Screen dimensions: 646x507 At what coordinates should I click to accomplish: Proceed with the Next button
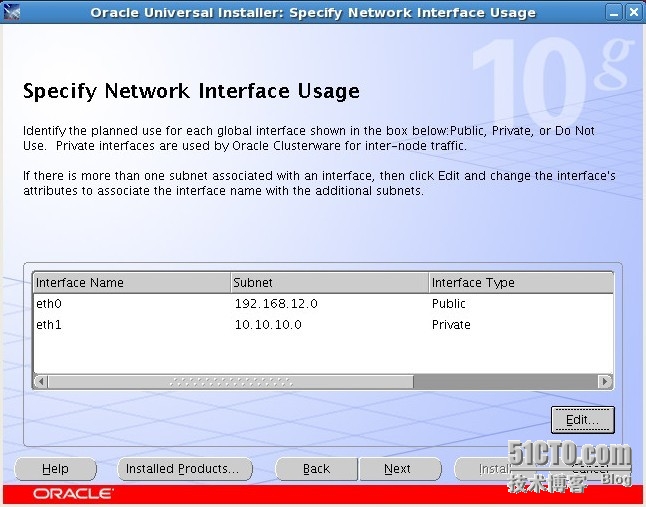pyautogui.click(x=400, y=469)
